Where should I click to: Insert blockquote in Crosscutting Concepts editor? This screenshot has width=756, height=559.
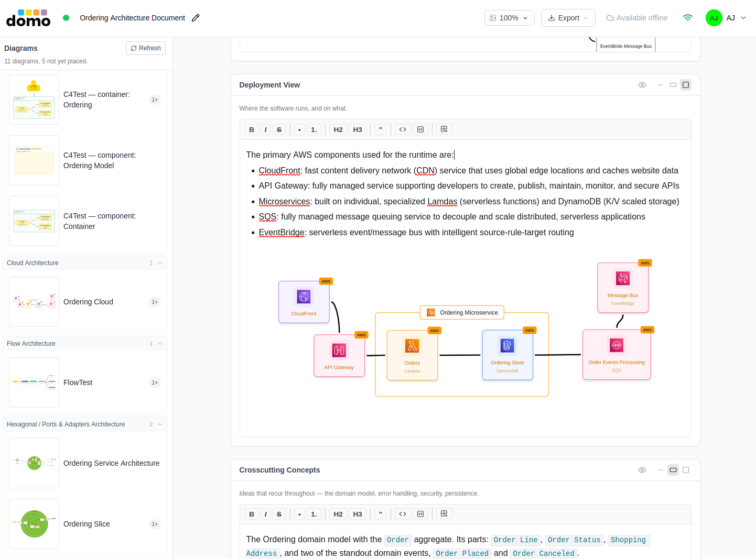pyautogui.click(x=381, y=514)
